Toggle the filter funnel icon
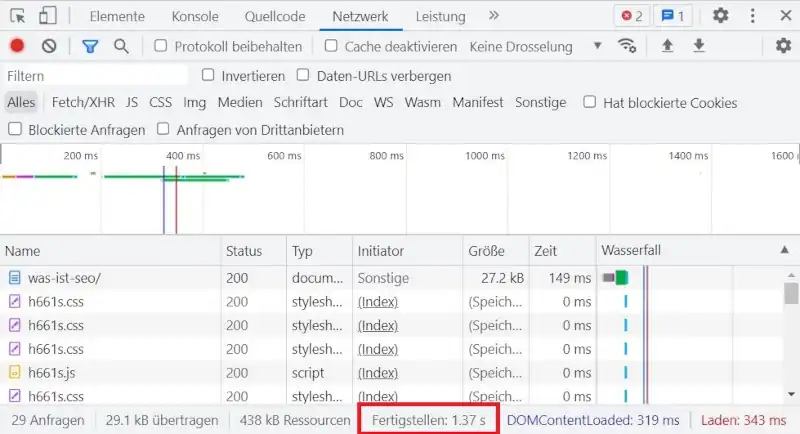The width and height of the screenshot is (800, 434). click(x=90, y=46)
